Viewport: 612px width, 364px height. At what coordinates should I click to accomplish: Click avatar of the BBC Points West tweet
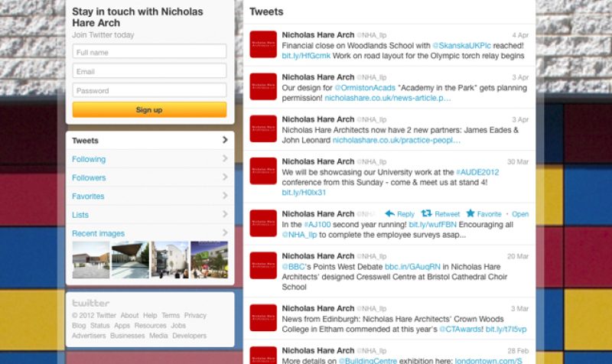pyautogui.click(x=263, y=265)
